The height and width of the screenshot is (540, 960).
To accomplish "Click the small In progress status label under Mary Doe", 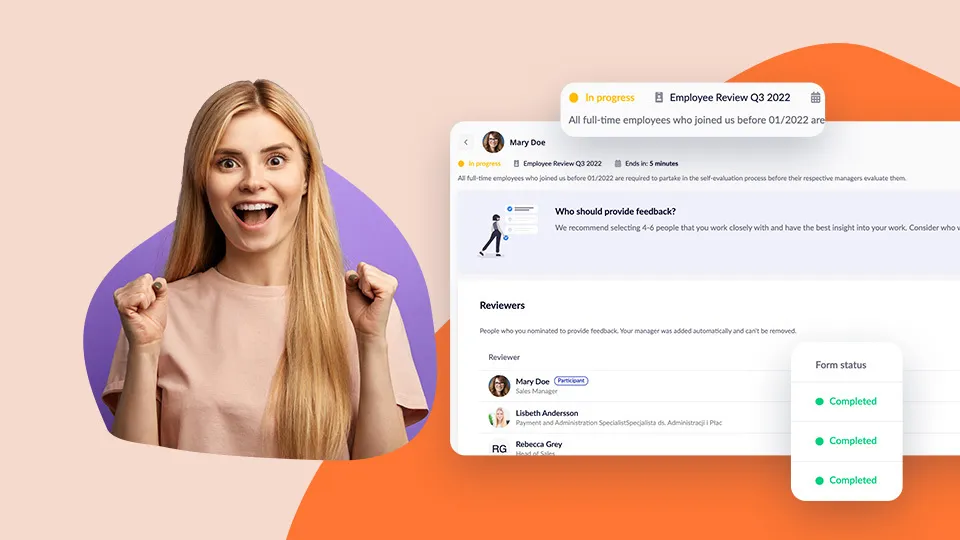I will [x=486, y=163].
